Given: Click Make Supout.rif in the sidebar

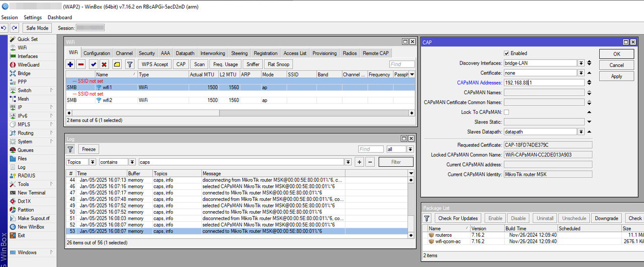Looking at the screenshot, I should 33,219.
